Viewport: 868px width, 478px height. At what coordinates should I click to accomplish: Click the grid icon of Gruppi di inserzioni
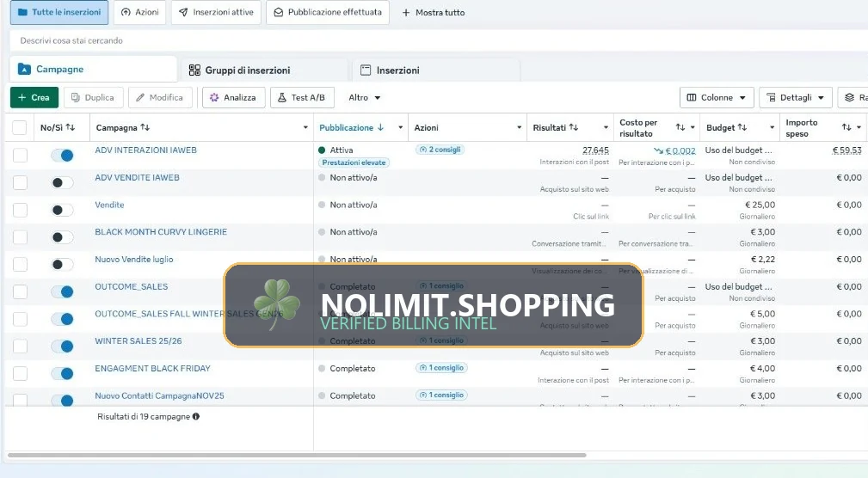[x=194, y=70]
